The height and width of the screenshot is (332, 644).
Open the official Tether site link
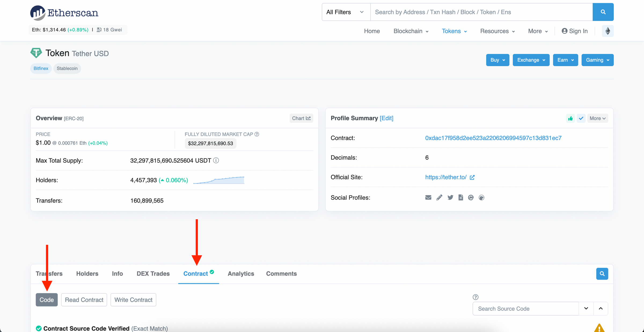[x=445, y=177]
